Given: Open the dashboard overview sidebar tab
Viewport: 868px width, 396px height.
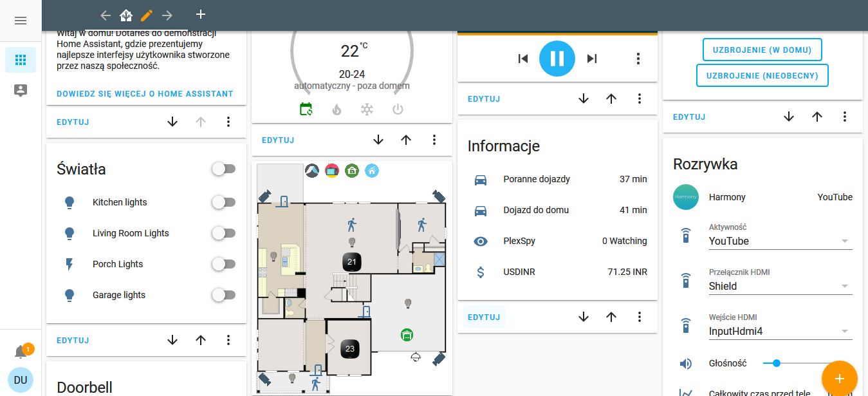Looking at the screenshot, I should [x=21, y=60].
